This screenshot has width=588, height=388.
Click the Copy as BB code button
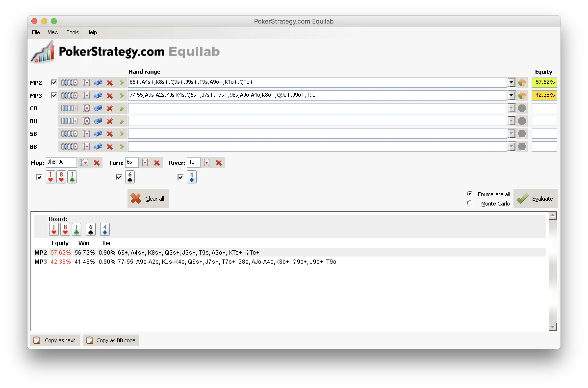tap(111, 340)
